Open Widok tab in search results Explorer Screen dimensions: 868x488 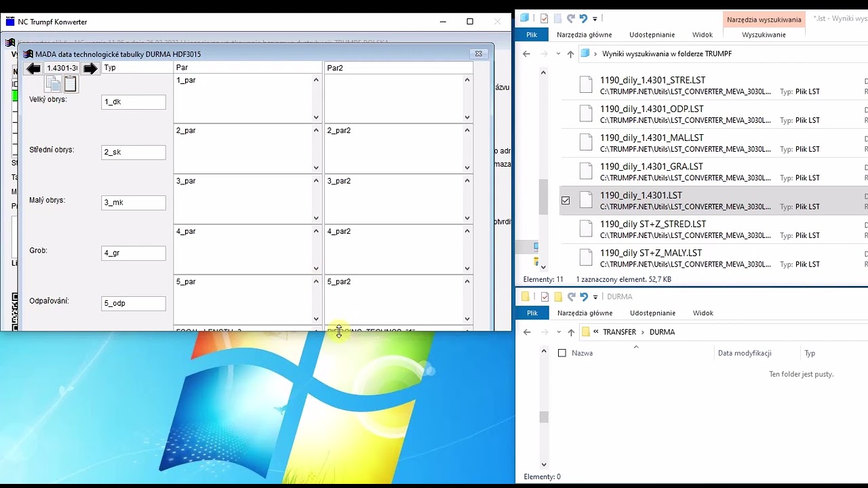[x=703, y=35]
